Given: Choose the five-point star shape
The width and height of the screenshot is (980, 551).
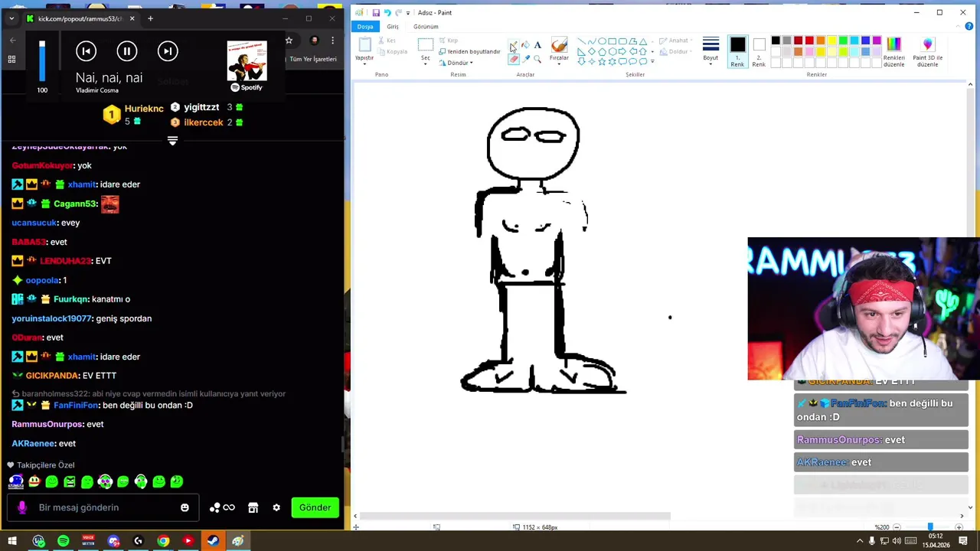Looking at the screenshot, I should click(x=602, y=61).
